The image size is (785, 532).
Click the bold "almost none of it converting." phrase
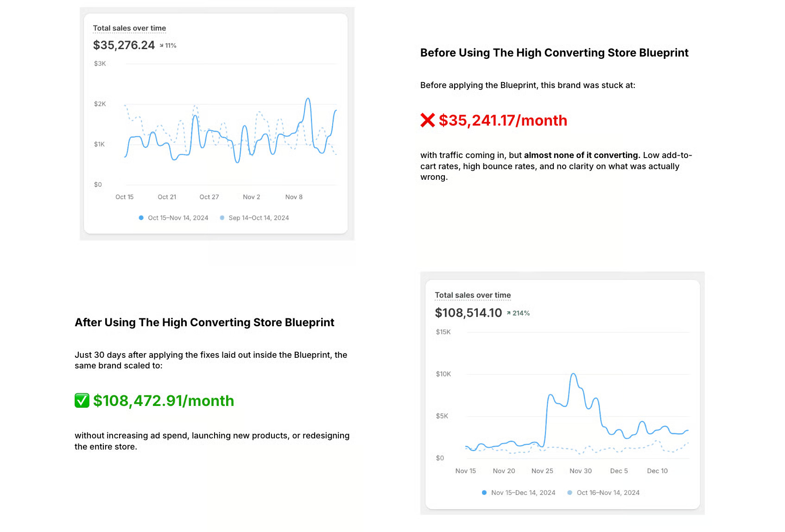tap(582, 155)
